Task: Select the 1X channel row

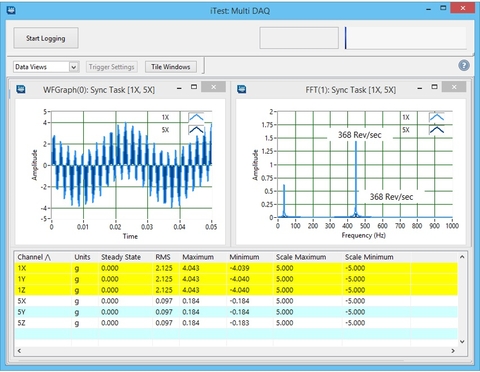Action: click(x=236, y=268)
